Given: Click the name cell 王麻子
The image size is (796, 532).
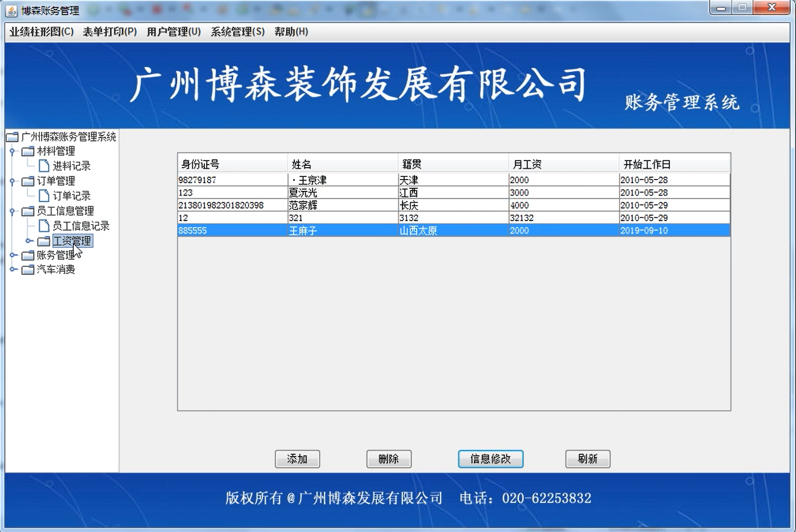Looking at the screenshot, I should coord(343,231).
